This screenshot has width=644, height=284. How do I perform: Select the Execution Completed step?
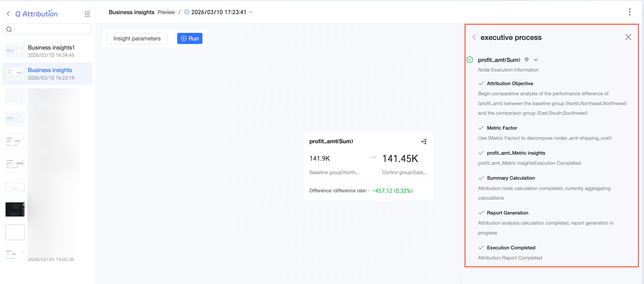point(511,248)
